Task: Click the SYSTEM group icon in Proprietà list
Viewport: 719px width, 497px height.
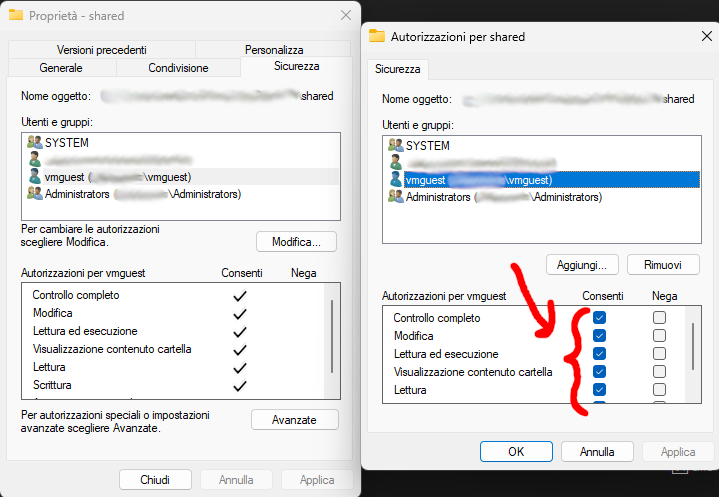Action: [35, 143]
